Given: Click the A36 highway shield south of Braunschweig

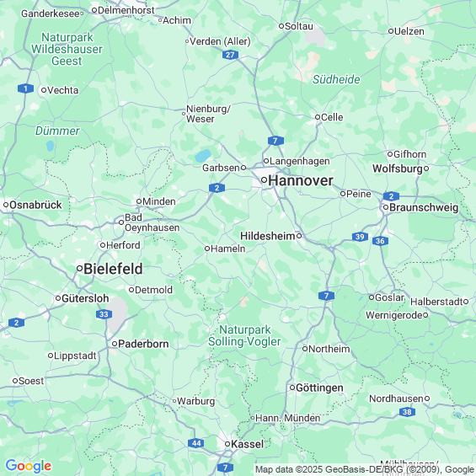Looking at the screenshot, I should point(380,241).
